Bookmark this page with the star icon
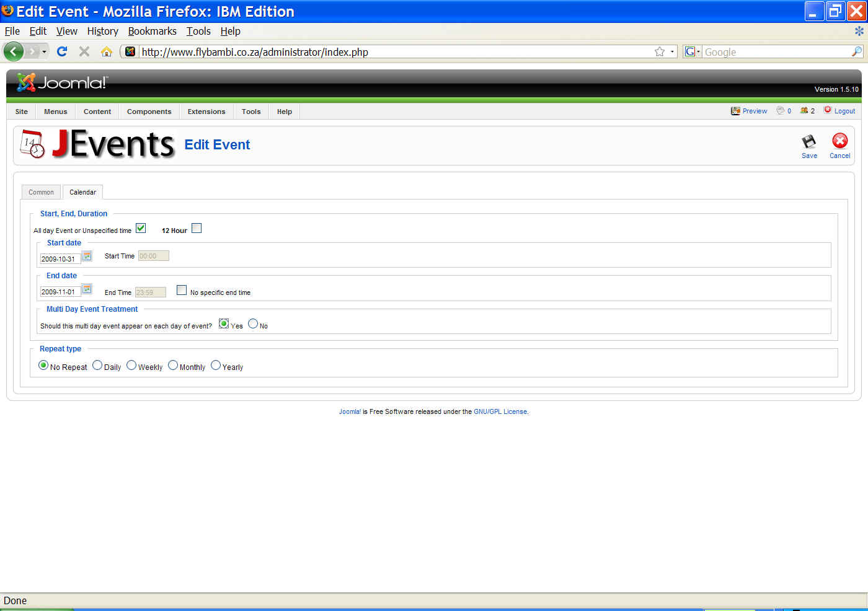 coord(659,52)
